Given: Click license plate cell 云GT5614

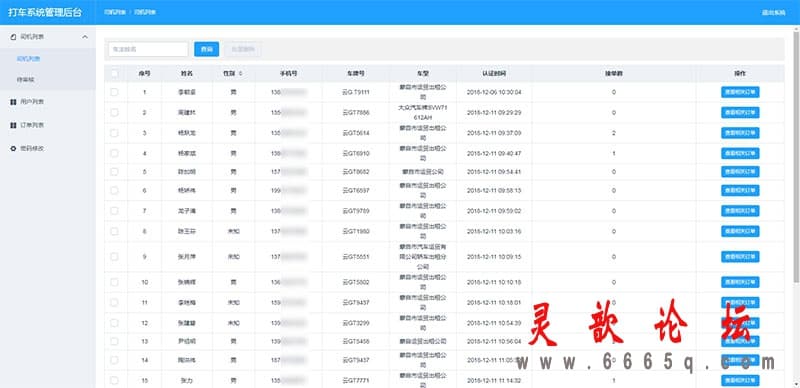Looking at the screenshot, I should coord(356,133).
